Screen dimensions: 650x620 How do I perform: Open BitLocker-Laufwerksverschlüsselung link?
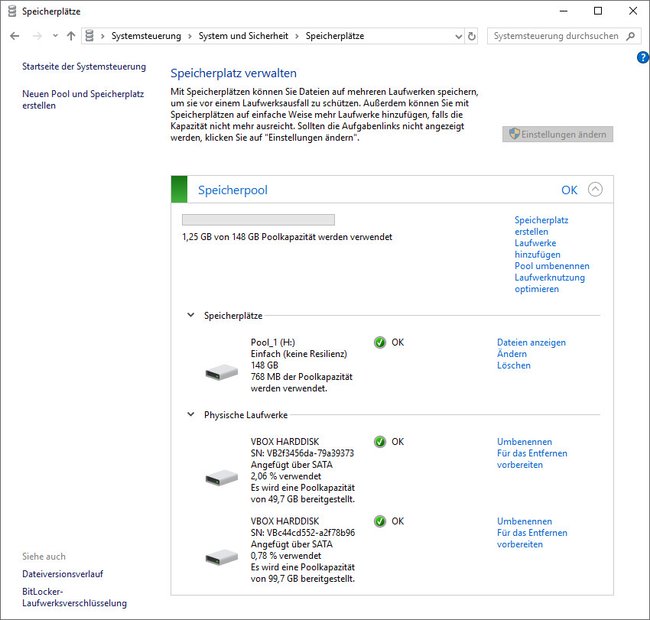pos(75,597)
